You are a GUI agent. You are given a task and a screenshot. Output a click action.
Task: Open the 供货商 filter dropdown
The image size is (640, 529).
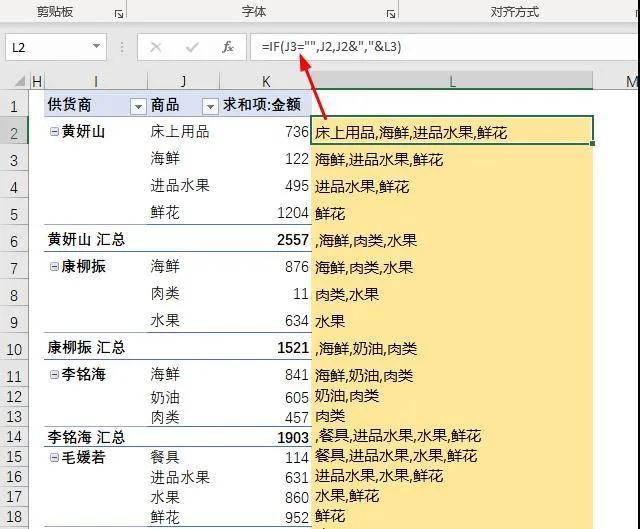click(x=138, y=107)
